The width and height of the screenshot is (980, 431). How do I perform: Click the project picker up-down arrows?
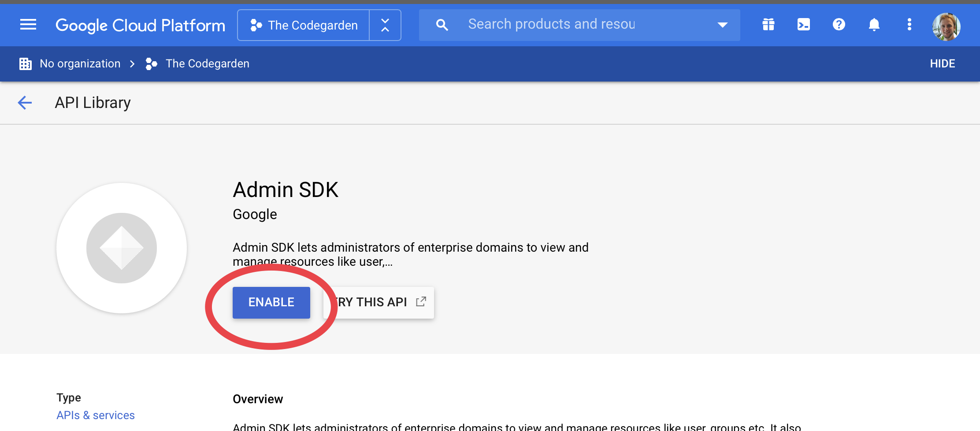[385, 26]
